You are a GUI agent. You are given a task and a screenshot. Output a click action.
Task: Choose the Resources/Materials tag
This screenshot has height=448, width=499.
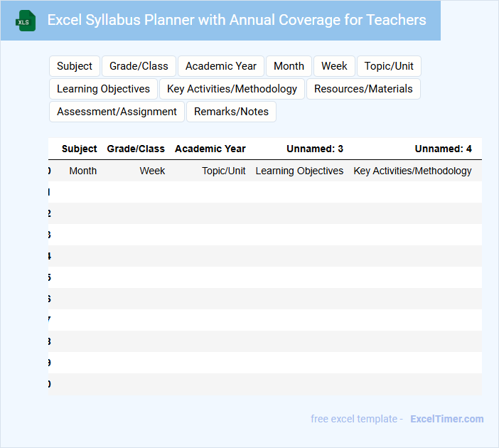point(363,89)
